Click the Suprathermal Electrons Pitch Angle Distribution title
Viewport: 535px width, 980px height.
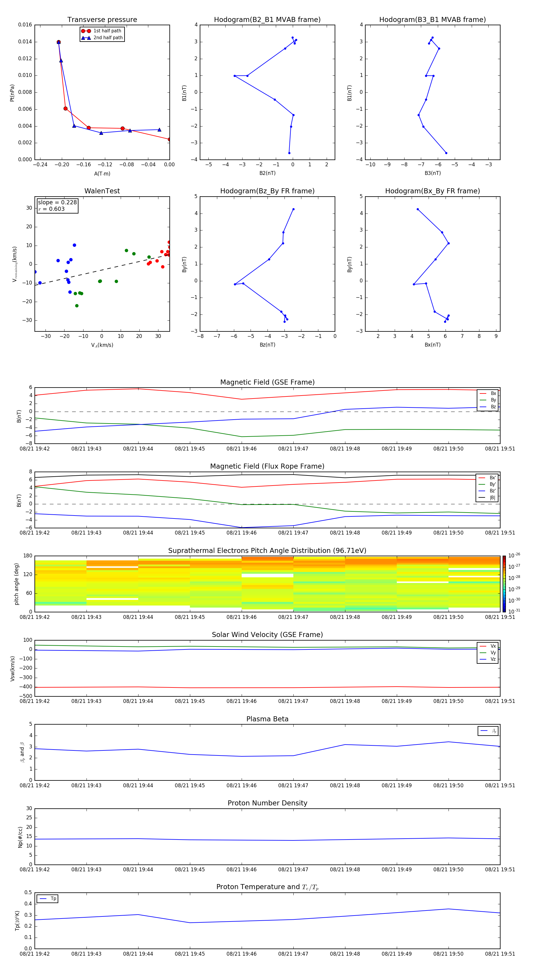coord(267,551)
